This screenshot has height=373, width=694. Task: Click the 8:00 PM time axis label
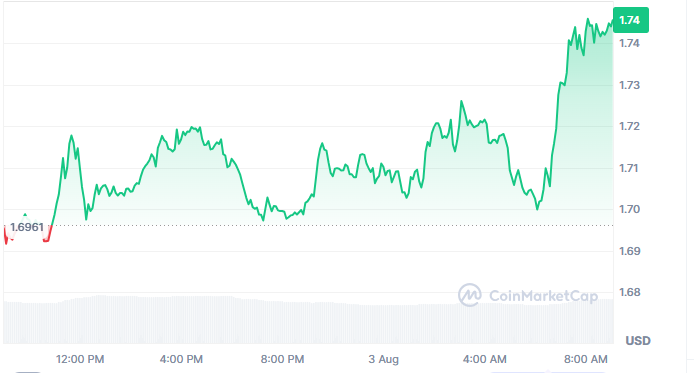click(282, 359)
